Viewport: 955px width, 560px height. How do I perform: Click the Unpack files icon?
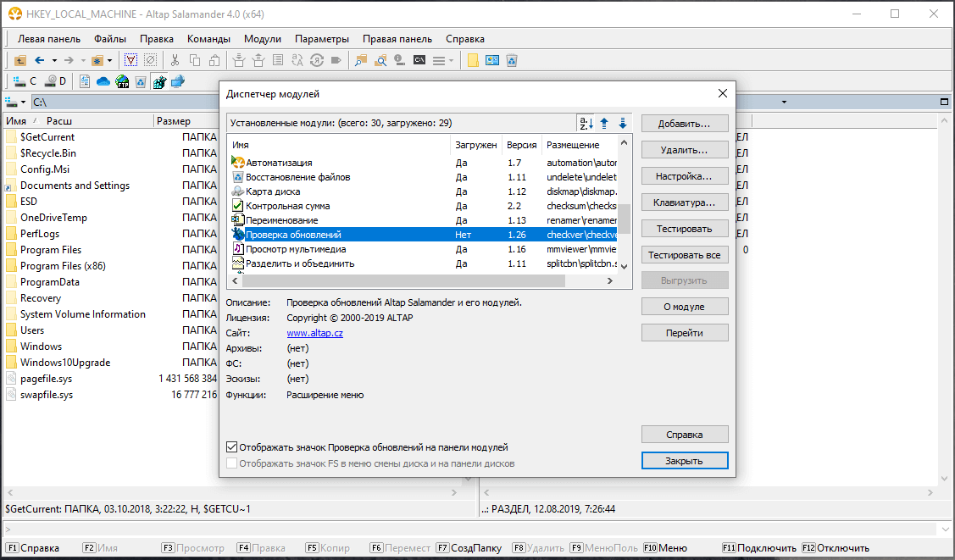(258, 60)
